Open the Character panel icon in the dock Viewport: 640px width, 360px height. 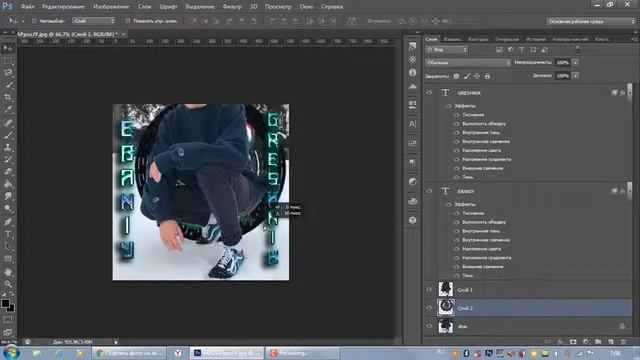(413, 124)
